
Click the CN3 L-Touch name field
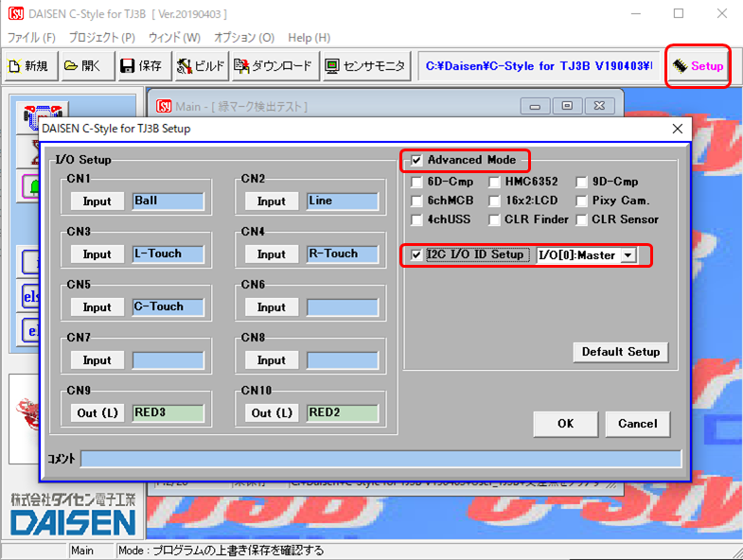coord(168,254)
